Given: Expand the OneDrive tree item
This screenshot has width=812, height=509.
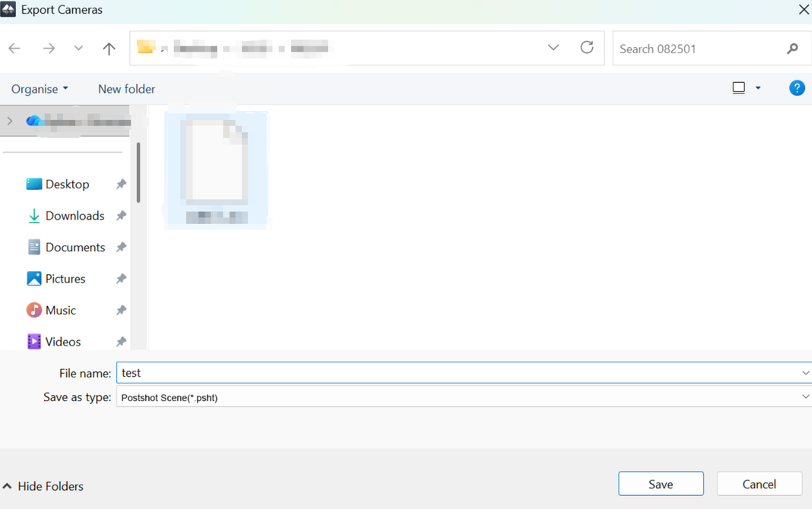Looking at the screenshot, I should pos(9,121).
